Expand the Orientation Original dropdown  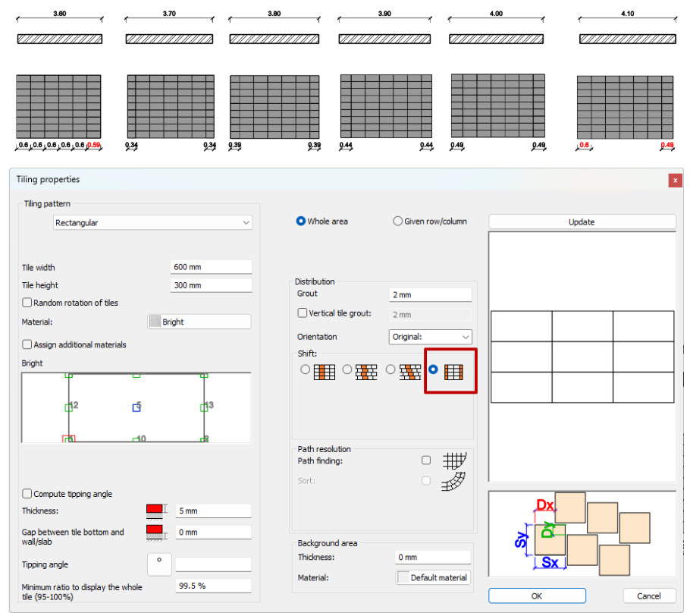[x=430, y=337]
